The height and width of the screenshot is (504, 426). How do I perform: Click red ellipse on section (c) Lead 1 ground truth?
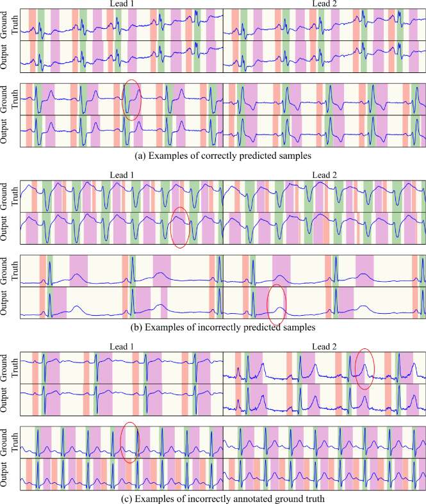pyautogui.click(x=130, y=443)
